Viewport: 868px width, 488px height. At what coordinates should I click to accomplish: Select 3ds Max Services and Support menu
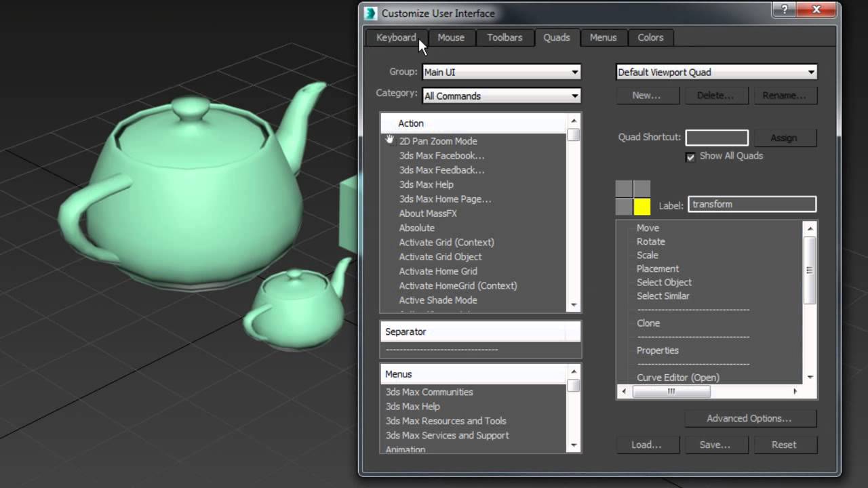pyautogui.click(x=447, y=435)
